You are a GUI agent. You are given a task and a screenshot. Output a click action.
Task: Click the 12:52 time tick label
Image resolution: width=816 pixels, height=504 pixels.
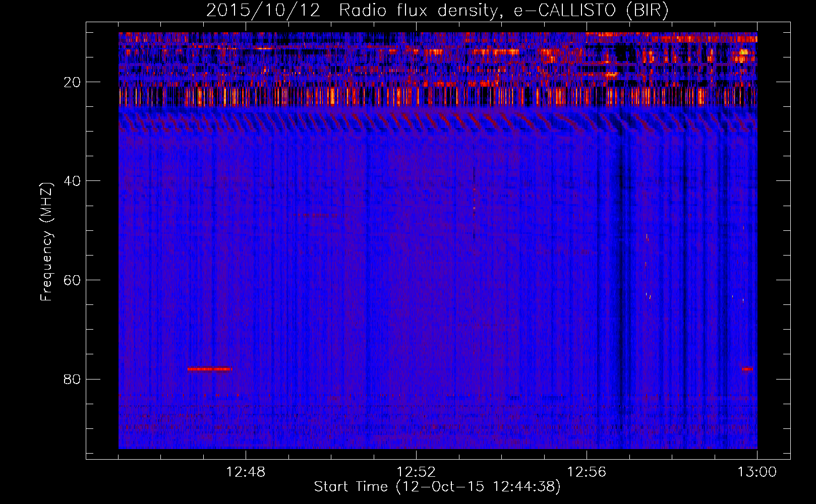tap(416, 472)
